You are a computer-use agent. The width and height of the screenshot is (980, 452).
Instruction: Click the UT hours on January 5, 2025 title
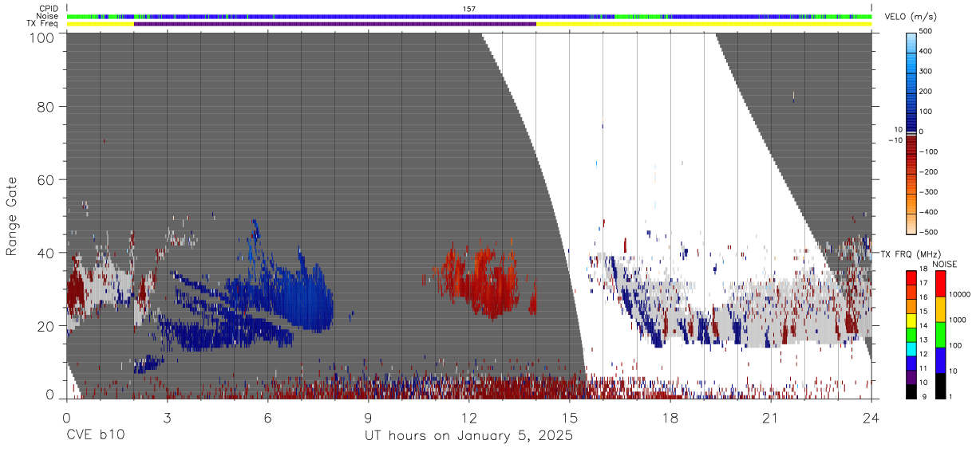(x=468, y=436)
